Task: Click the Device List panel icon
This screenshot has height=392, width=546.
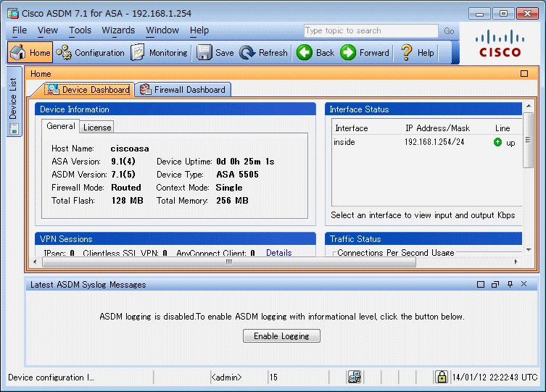Action: tap(14, 129)
